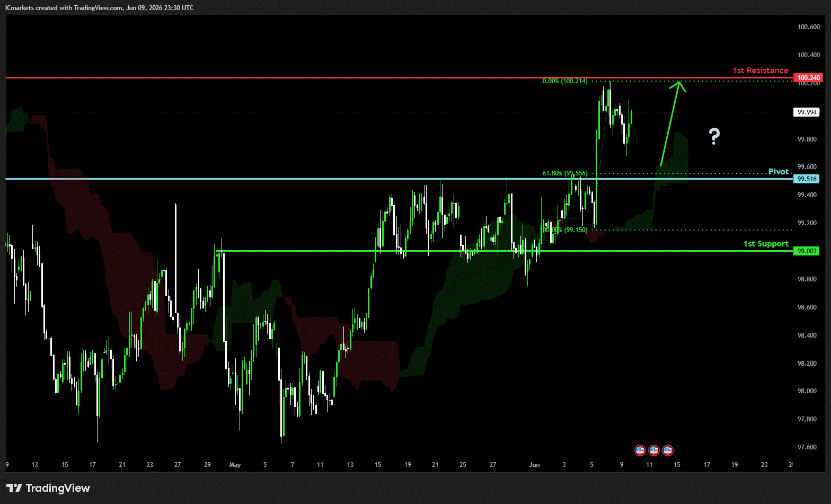Click the 1st Resistance text label
The image size is (831, 504).
click(761, 70)
